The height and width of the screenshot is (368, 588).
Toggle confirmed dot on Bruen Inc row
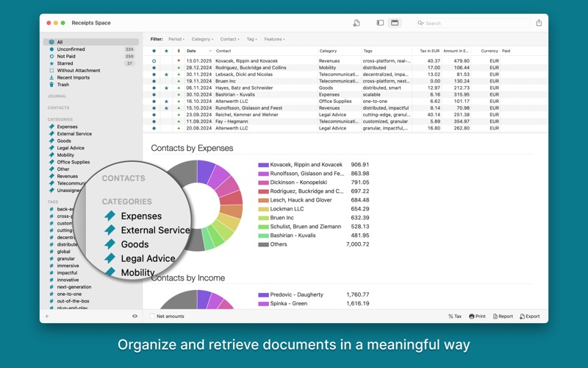point(154,81)
